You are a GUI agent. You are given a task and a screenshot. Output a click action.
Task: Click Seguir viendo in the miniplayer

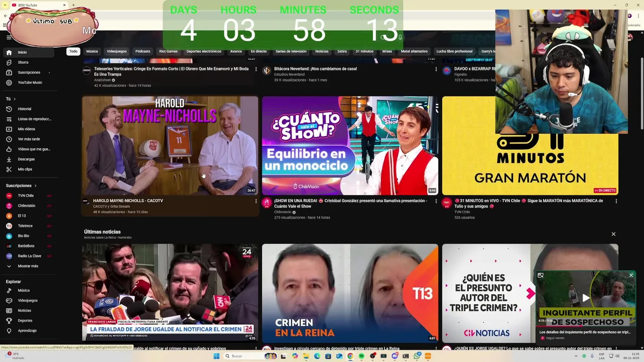click(555, 338)
